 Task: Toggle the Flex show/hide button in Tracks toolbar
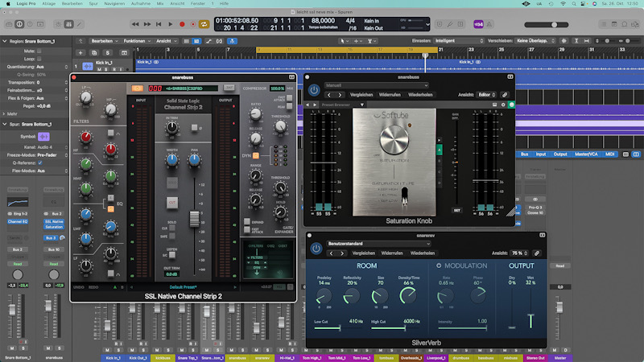coord(219,41)
